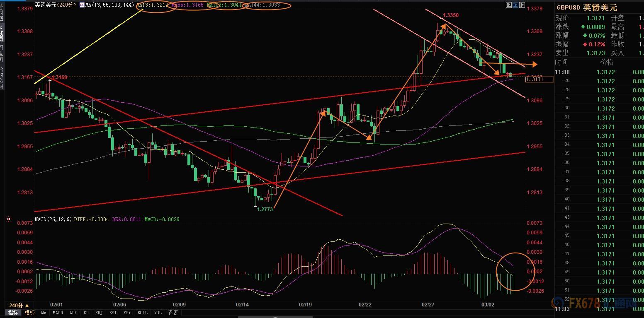Click the 最高 label in quote panel
This screenshot has height=318, width=644.
[x=617, y=27]
